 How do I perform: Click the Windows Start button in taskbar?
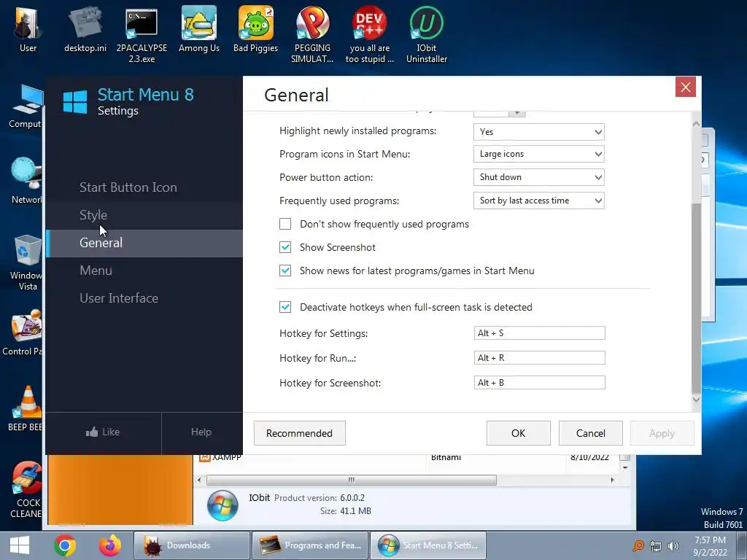coord(19,545)
